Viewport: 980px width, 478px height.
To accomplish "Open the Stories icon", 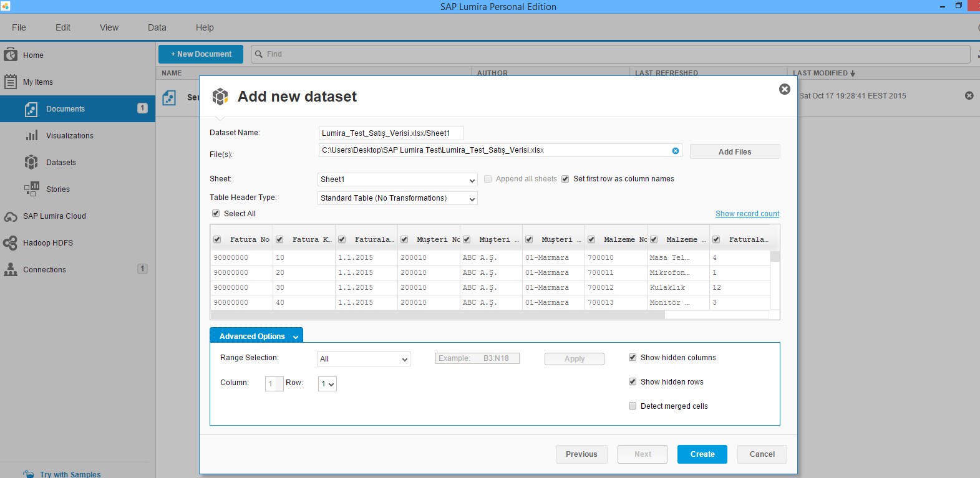I will tap(31, 189).
